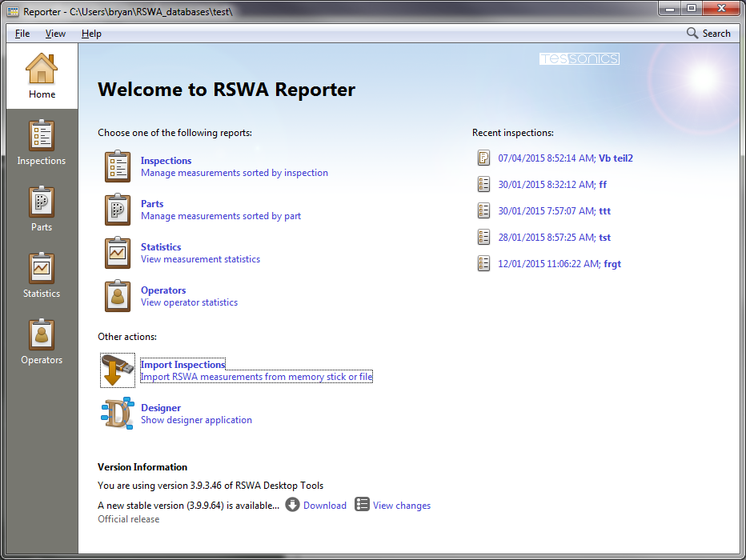Image resolution: width=746 pixels, height=560 pixels.
Task: Click the Download arrow icon
Action: tap(295, 505)
